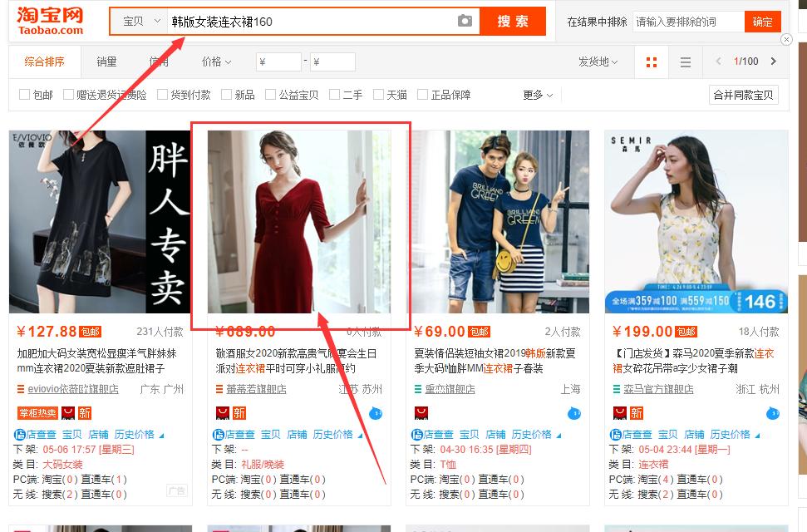The image size is (807, 532).
Task: Switch to grid view layout
Action: click(x=651, y=61)
